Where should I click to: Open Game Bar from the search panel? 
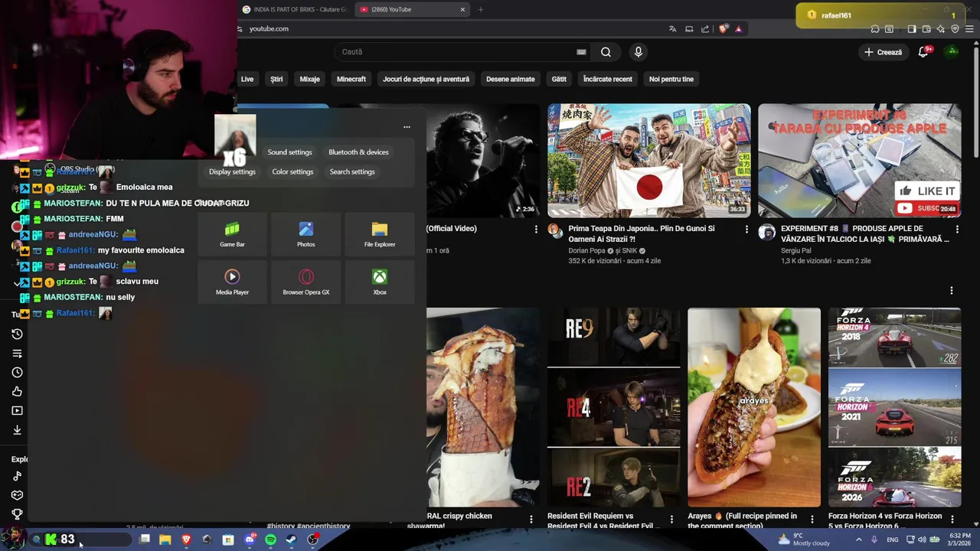tap(232, 235)
